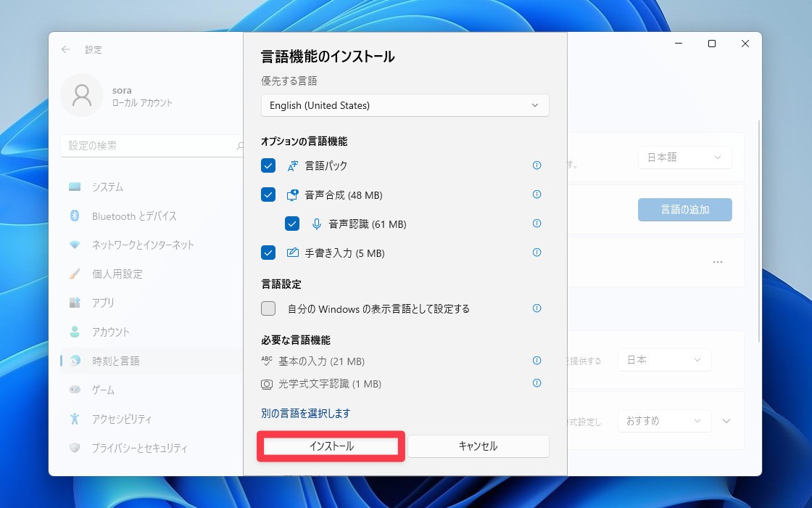
Task: Click the 基本の入力 (21 MB) text
Action: pyautogui.click(x=322, y=361)
